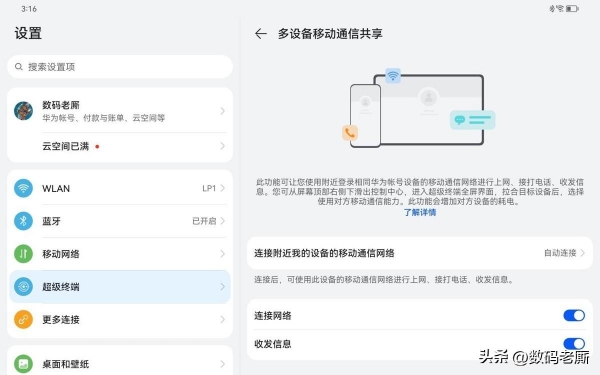
Task: Click the 数码老厮 profile avatar
Action: [23, 111]
